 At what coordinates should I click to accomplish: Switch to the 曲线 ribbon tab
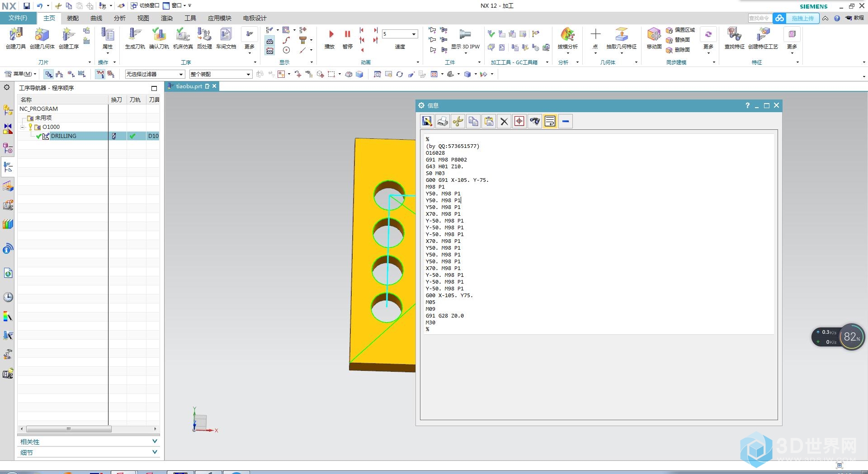pos(96,18)
